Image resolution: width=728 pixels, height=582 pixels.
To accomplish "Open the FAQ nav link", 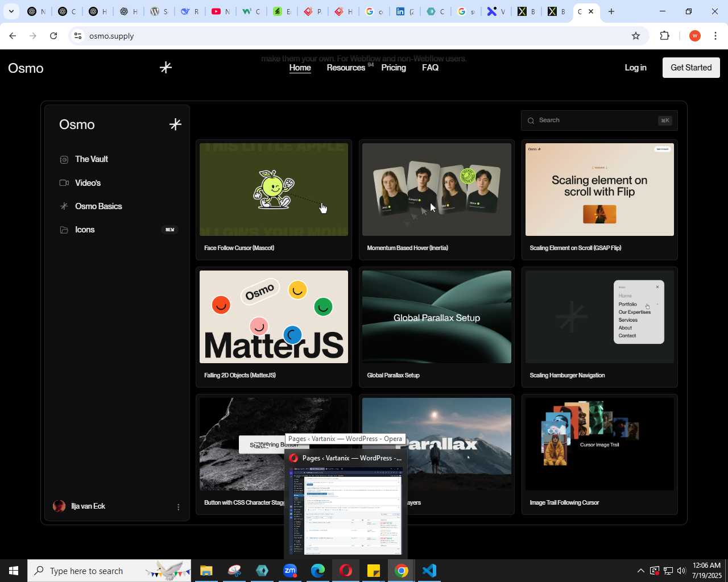I will click(430, 68).
